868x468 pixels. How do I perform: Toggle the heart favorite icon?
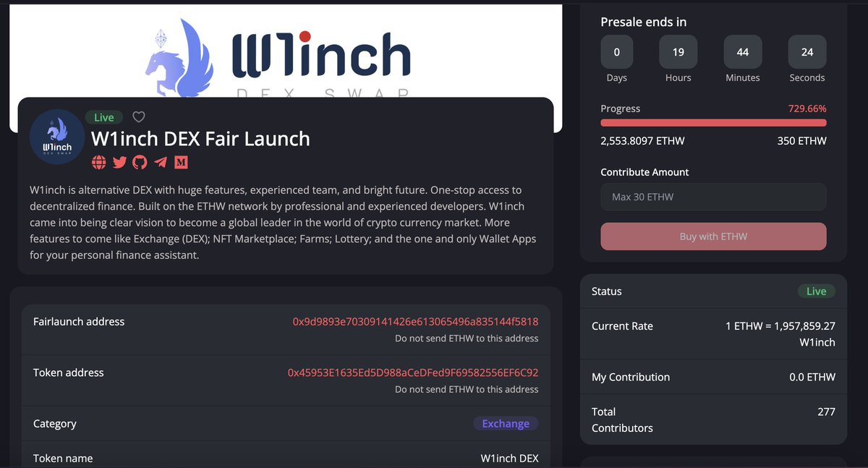click(139, 117)
